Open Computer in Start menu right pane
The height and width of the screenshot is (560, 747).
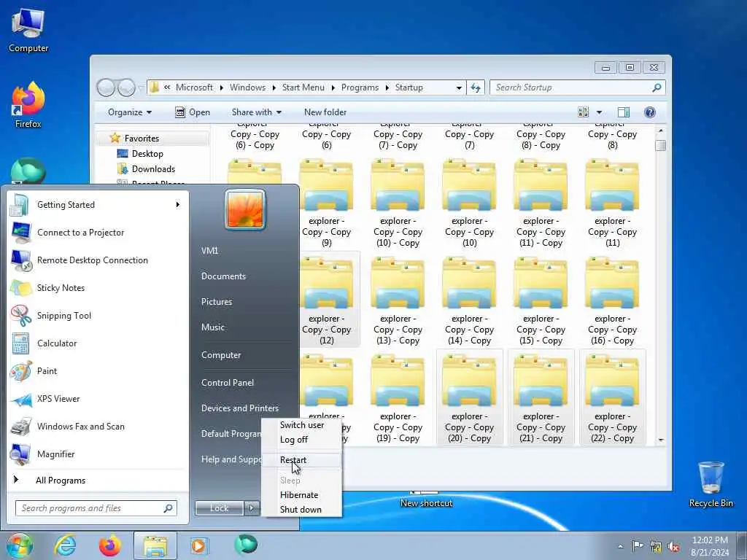(221, 355)
